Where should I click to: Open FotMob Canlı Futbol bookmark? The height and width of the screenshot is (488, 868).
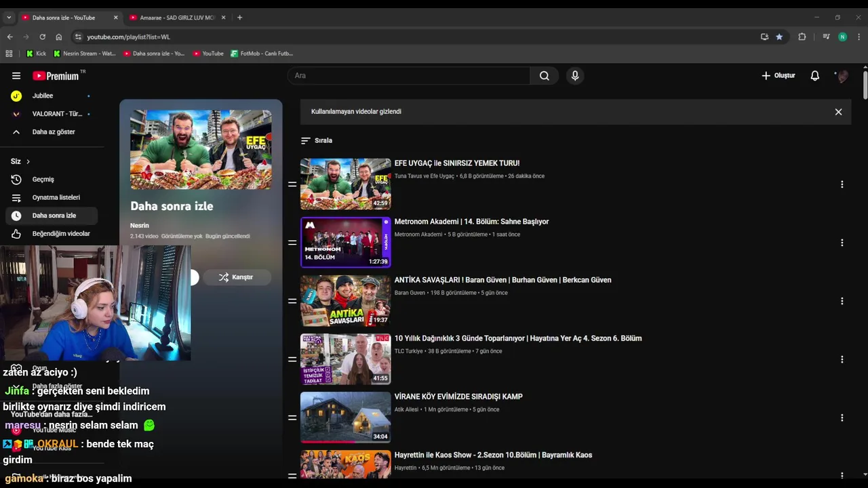[x=262, y=54]
